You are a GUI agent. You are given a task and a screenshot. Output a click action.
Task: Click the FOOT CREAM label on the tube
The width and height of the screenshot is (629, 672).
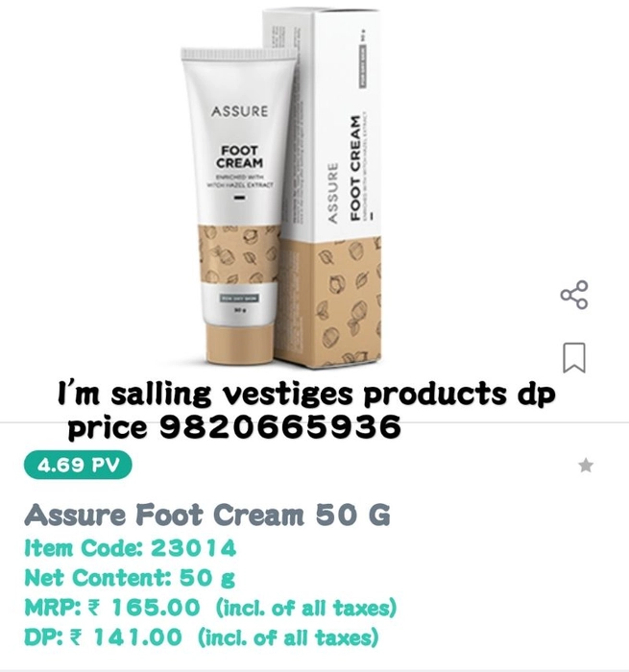(240, 156)
